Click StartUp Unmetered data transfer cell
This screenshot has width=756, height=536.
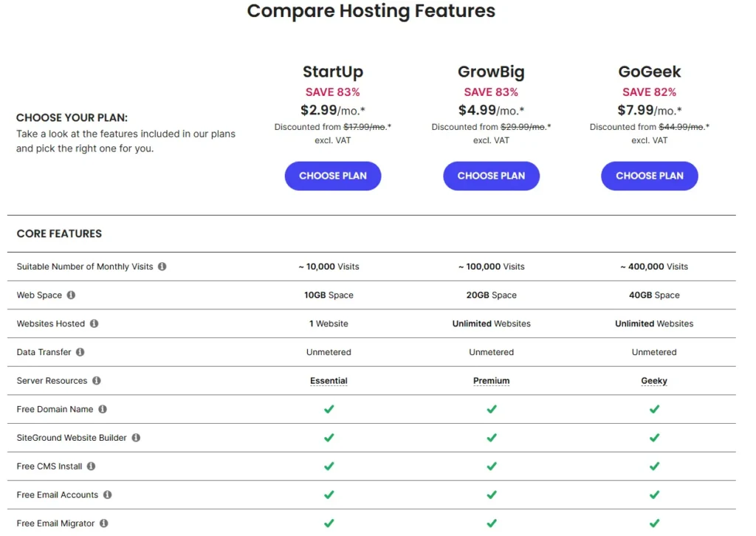(x=329, y=352)
